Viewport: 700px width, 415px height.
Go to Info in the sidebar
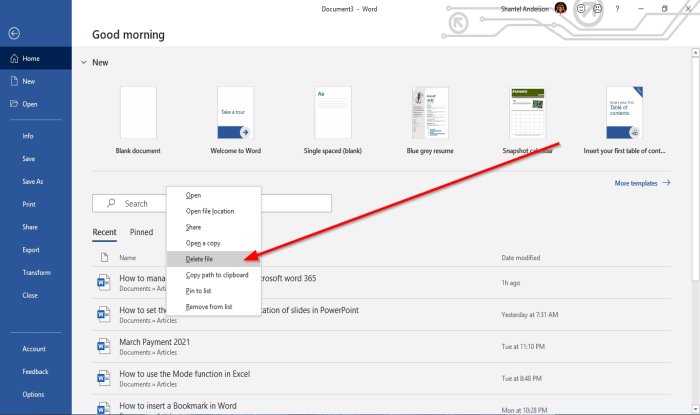click(x=28, y=136)
